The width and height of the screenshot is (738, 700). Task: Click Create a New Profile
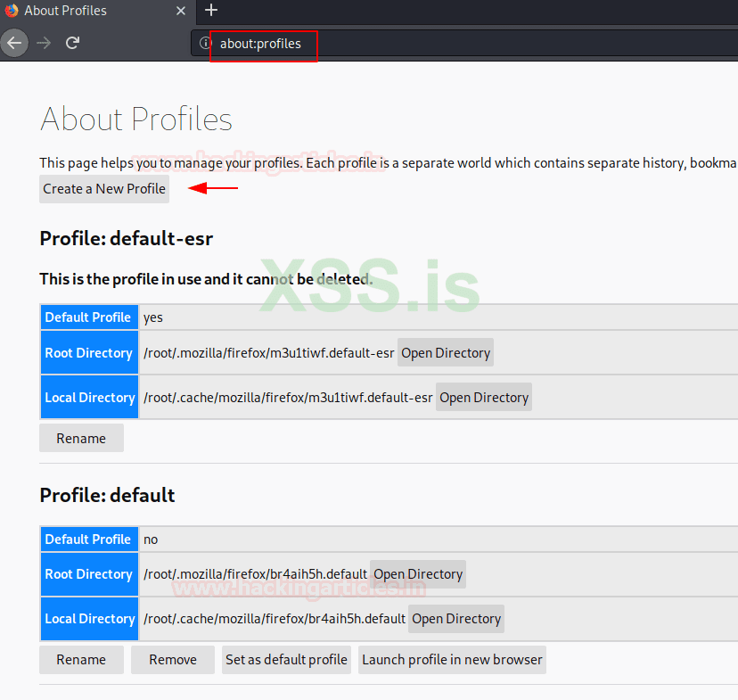click(x=104, y=188)
